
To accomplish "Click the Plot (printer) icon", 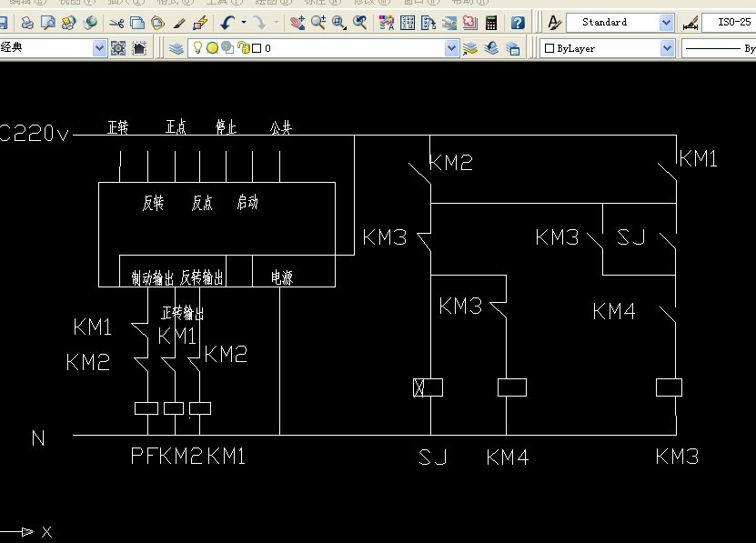I will [x=27, y=23].
